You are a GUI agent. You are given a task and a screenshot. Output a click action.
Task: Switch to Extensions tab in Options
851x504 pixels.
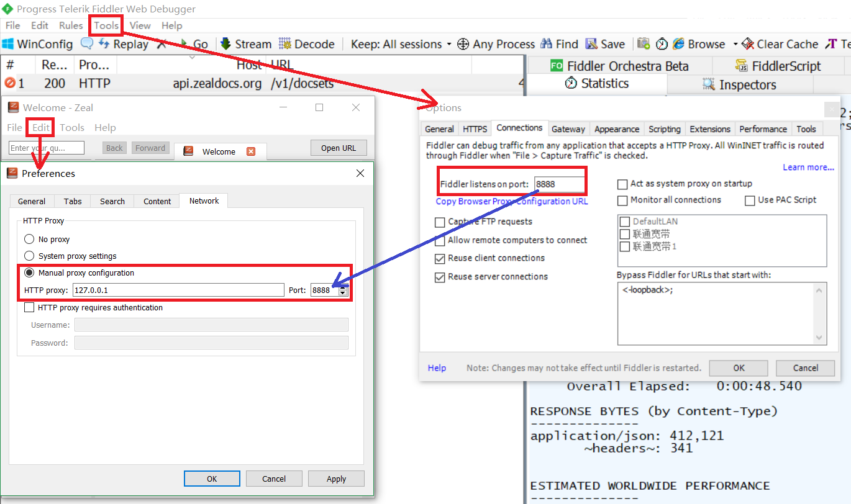click(710, 129)
